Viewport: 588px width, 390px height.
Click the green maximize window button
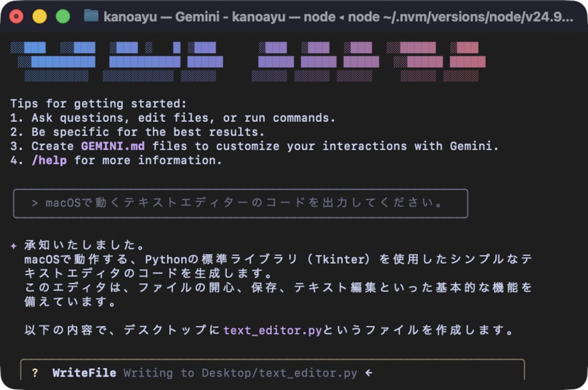tap(63, 17)
